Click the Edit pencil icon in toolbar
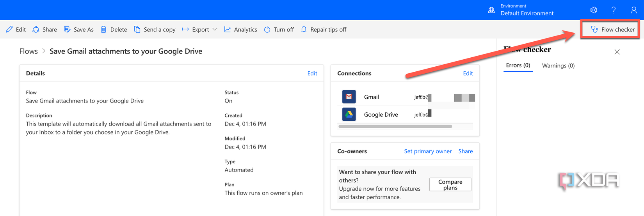Screen dimensions: 644x216 click(9, 29)
